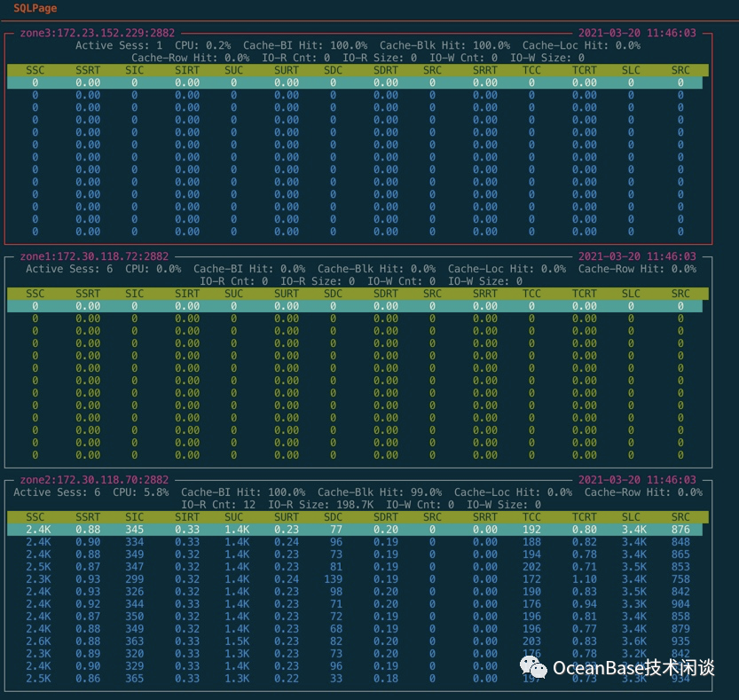Click the 'IO-R Cnt: 12' stat

click(218, 505)
